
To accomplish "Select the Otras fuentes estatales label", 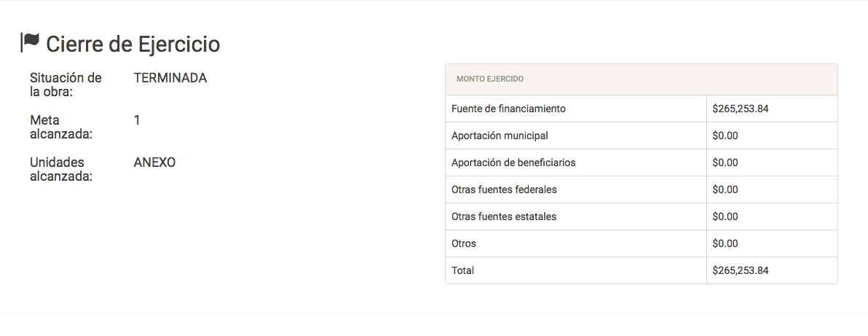I will [504, 216].
